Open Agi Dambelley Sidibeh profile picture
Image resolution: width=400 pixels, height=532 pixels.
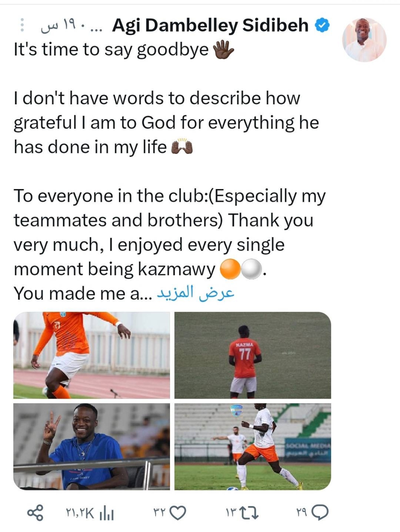pos(364,40)
